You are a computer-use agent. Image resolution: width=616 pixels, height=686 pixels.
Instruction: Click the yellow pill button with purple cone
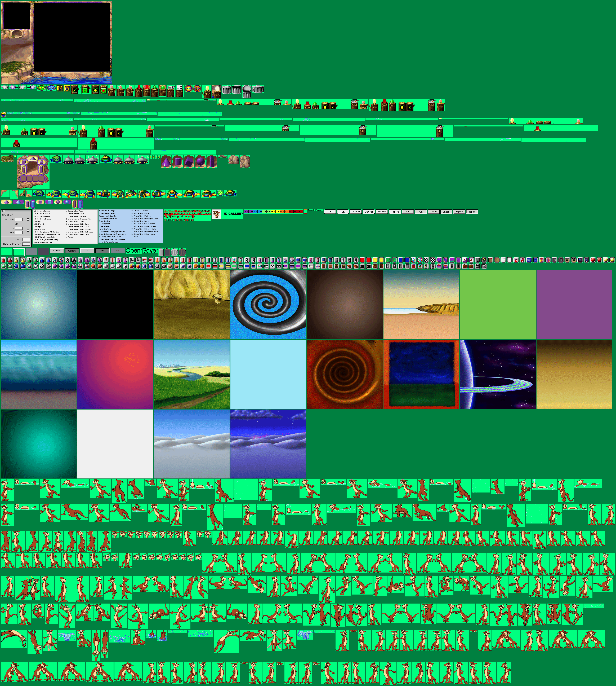tap(6, 202)
